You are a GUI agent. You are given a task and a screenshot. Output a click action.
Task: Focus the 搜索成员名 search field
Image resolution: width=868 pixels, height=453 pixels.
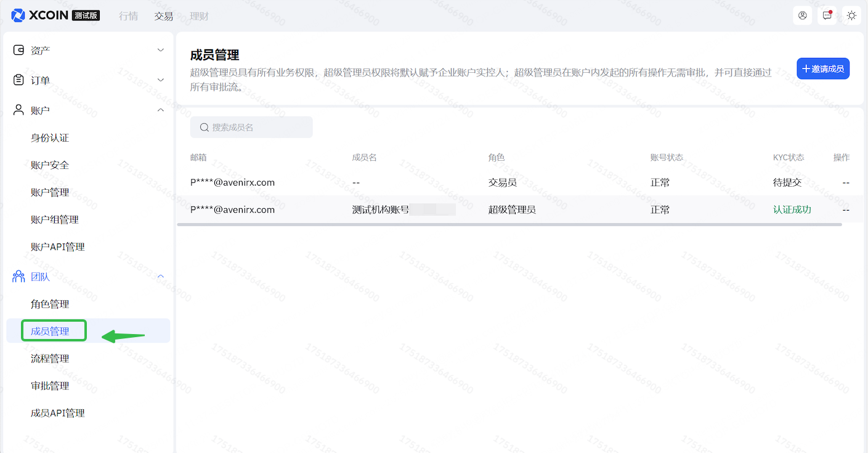click(259, 128)
